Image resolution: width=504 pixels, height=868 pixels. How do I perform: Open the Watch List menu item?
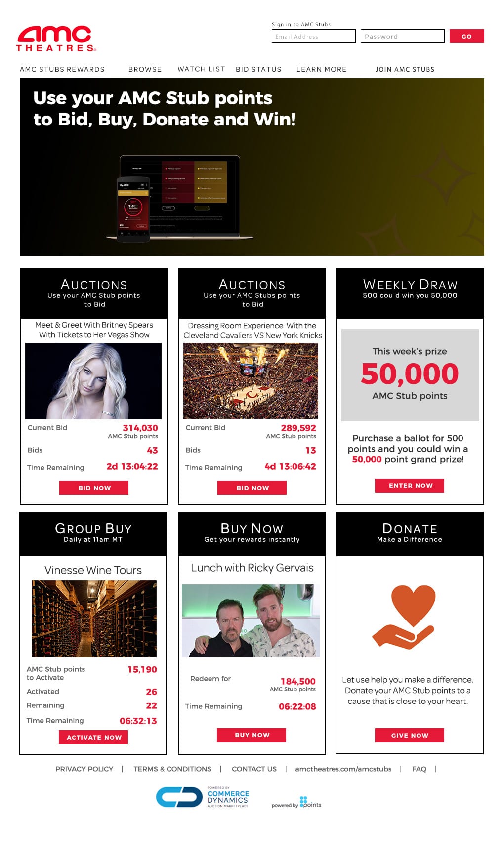click(201, 69)
